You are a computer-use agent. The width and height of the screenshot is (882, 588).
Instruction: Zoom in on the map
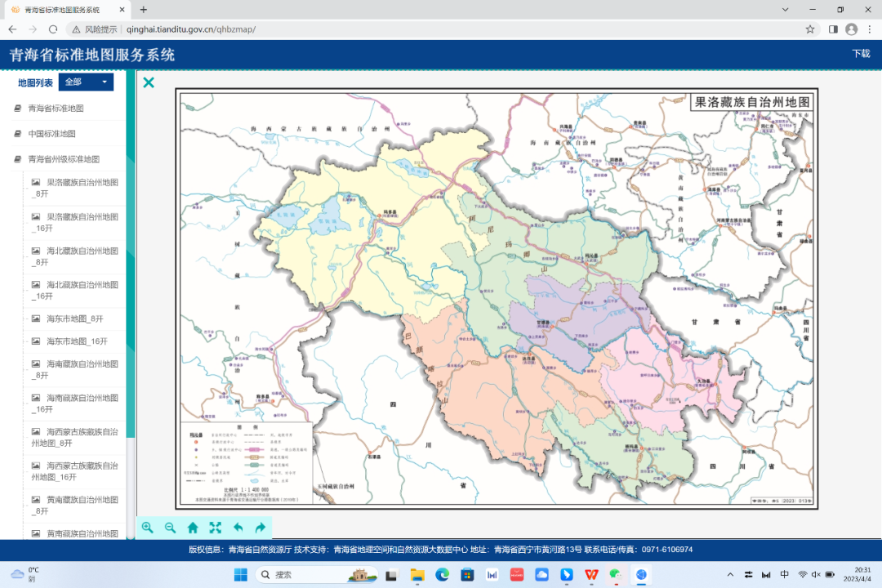pyautogui.click(x=147, y=528)
